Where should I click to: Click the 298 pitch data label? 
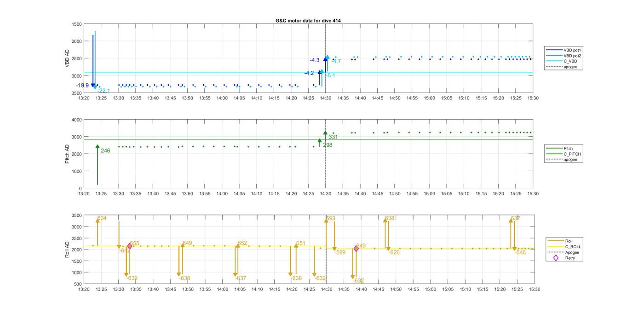(328, 145)
